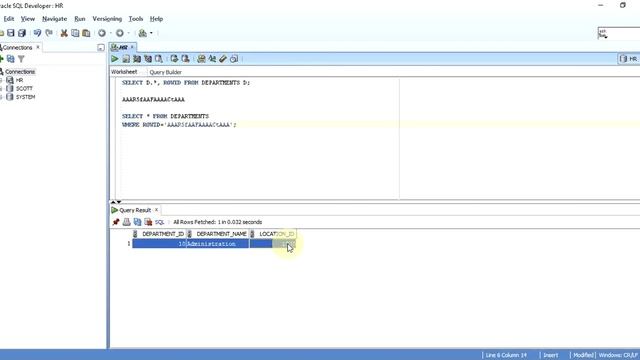The height and width of the screenshot is (360, 640).
Task: Click the AAAR5fAAFAAAACtAAA rowid text line
Action: pos(153,100)
